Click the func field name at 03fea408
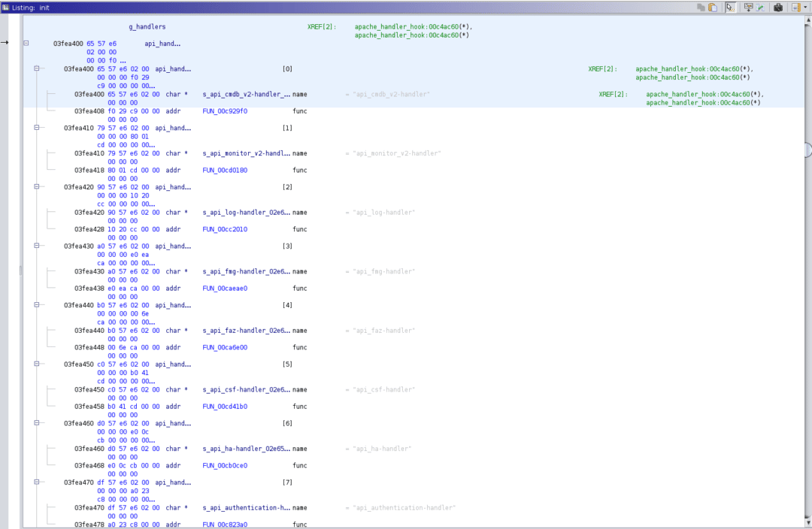Viewport: 812px width, 529px height. coord(300,111)
